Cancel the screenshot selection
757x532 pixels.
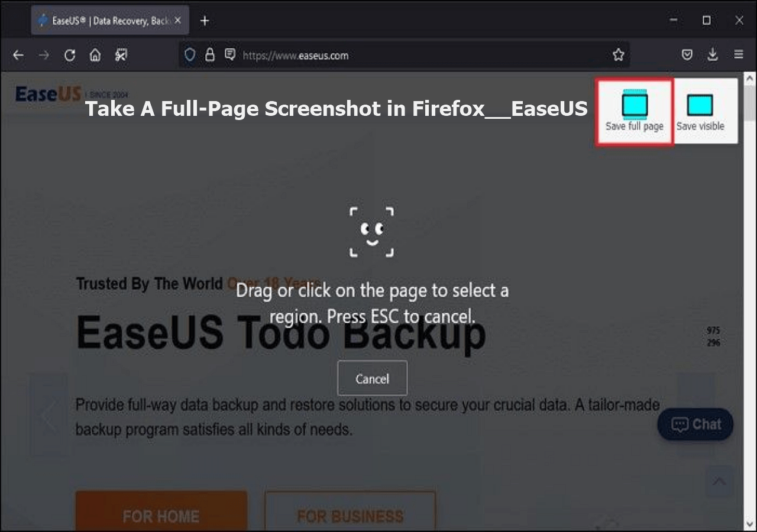pos(372,378)
